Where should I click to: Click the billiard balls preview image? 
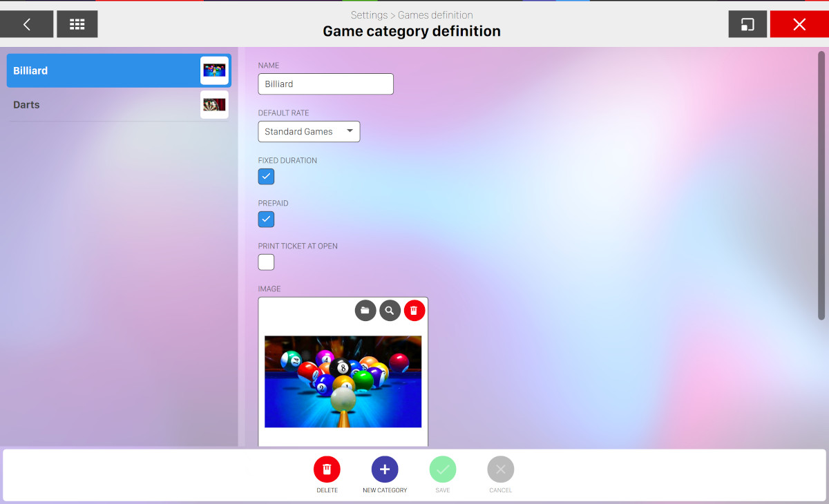[343, 381]
